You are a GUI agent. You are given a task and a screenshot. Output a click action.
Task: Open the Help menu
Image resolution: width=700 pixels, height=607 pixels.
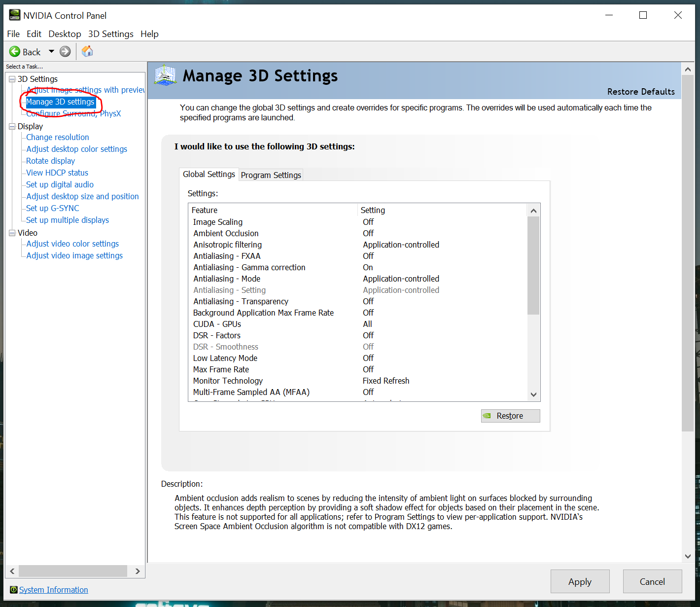(x=149, y=34)
